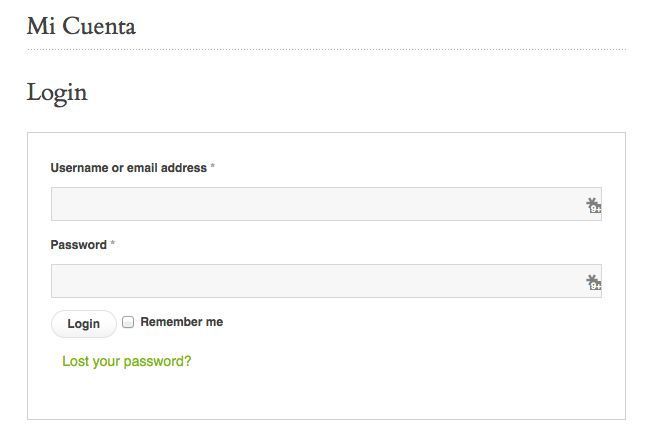
Task: Click dotted divider under Mi Cuenta
Action: [326, 50]
